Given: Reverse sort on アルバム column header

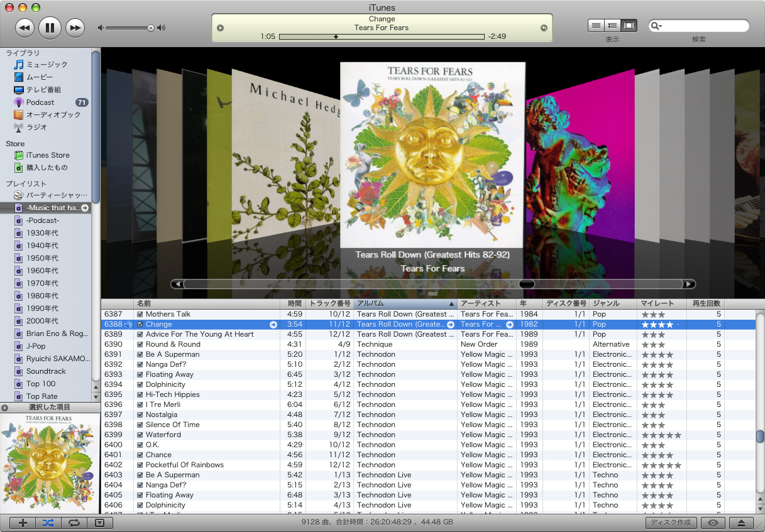Looking at the screenshot, I should pyautogui.click(x=405, y=303).
